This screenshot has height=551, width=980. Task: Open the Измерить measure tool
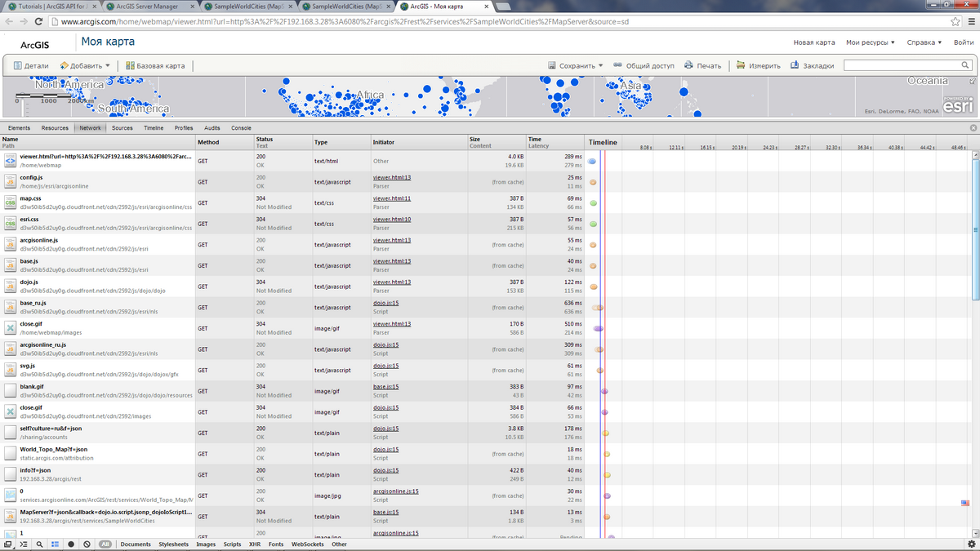758,65
